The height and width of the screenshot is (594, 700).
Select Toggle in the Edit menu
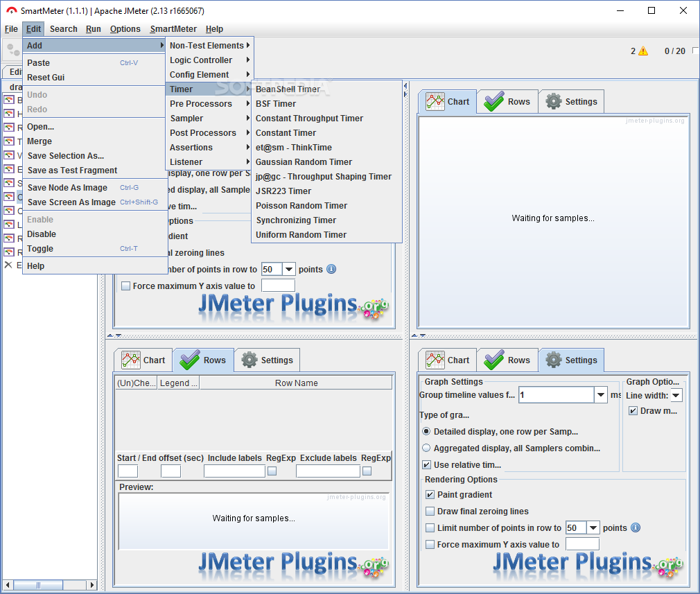[x=95, y=249]
